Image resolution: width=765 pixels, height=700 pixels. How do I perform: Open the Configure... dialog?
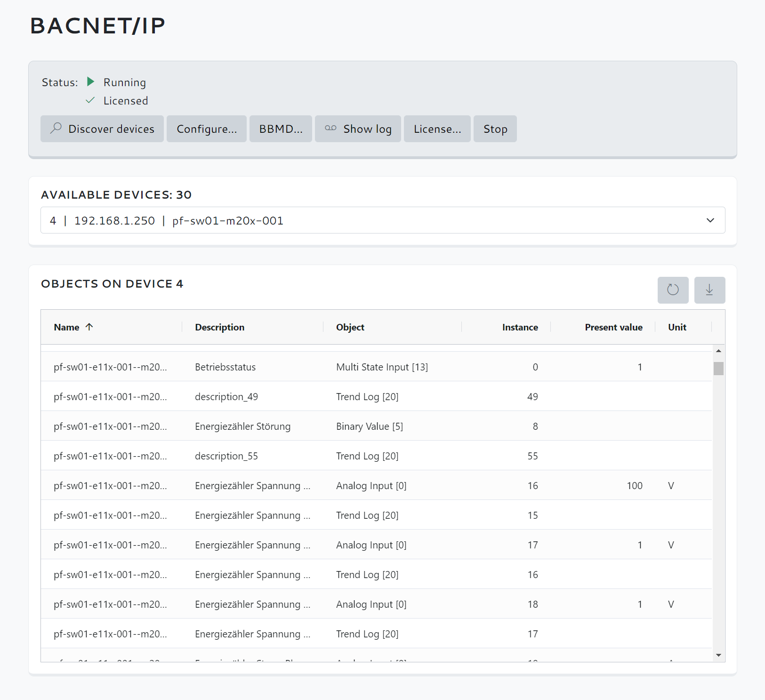pyautogui.click(x=207, y=129)
